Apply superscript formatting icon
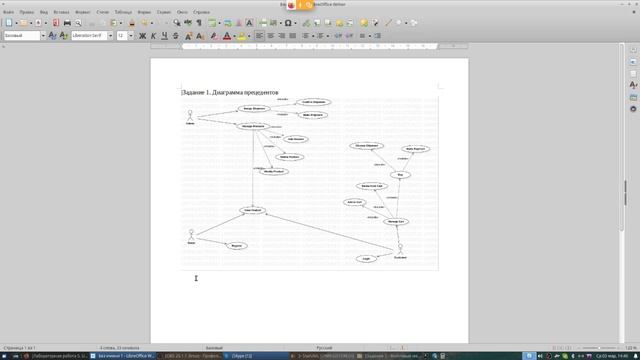The image size is (640, 360). tap(189, 36)
